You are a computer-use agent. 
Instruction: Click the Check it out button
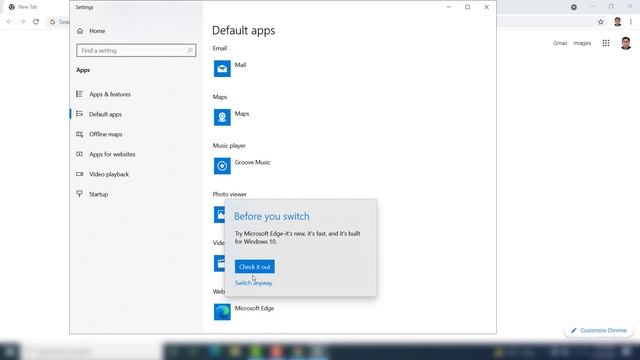[255, 267]
